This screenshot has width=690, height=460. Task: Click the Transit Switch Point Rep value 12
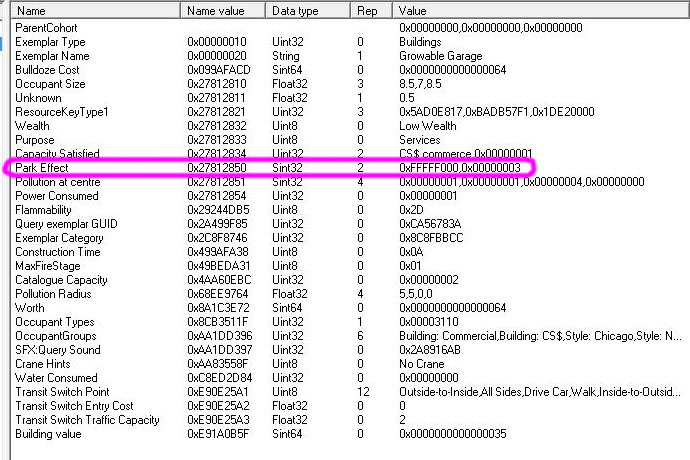[x=363, y=392]
